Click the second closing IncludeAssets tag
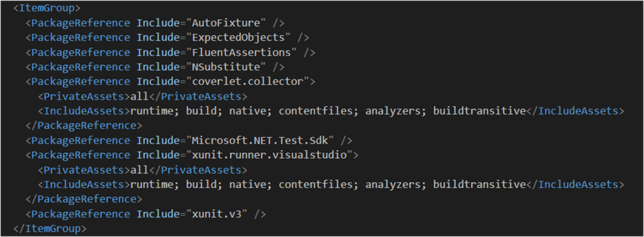Screen dimensions: 644x237 click(575, 185)
